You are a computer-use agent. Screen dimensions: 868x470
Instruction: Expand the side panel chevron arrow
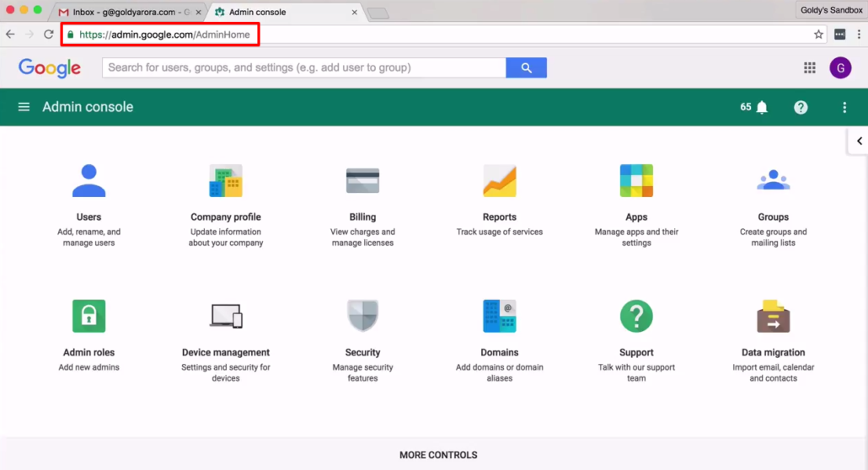pyautogui.click(x=859, y=142)
